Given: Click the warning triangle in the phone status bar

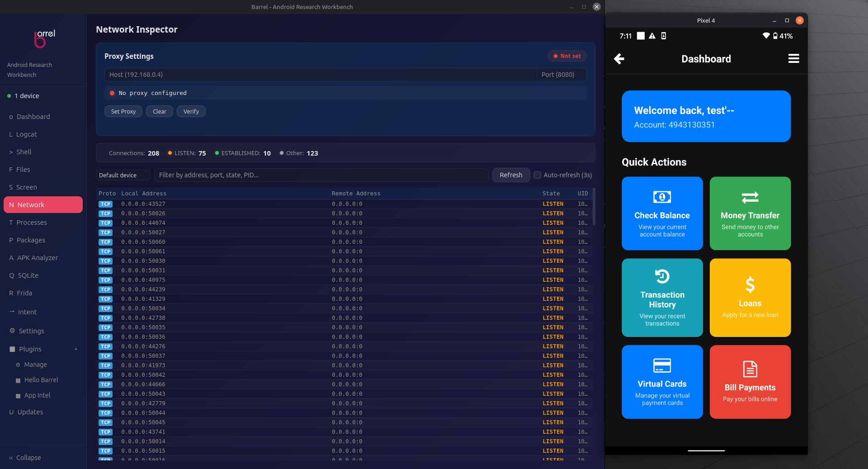Looking at the screenshot, I should 652,36.
